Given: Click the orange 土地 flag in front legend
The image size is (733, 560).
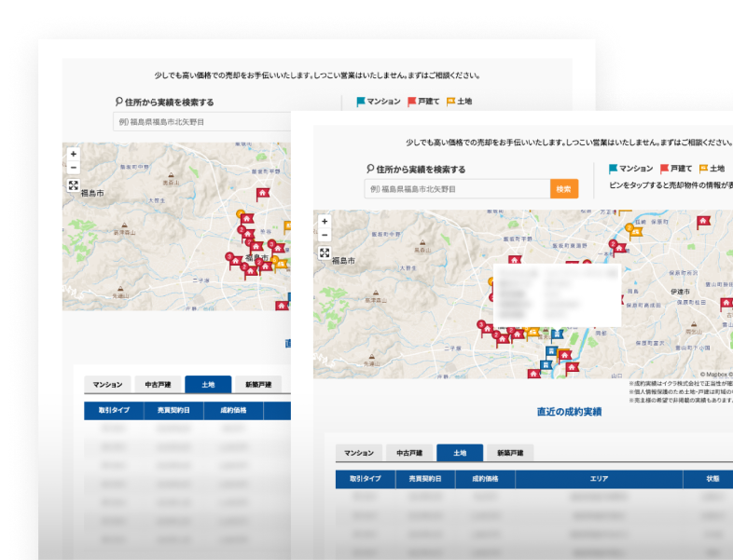Looking at the screenshot, I should click(x=703, y=169).
